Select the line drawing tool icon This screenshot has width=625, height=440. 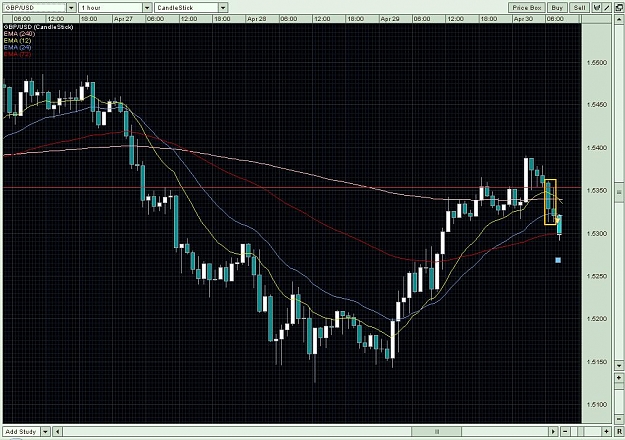[x=607, y=8]
